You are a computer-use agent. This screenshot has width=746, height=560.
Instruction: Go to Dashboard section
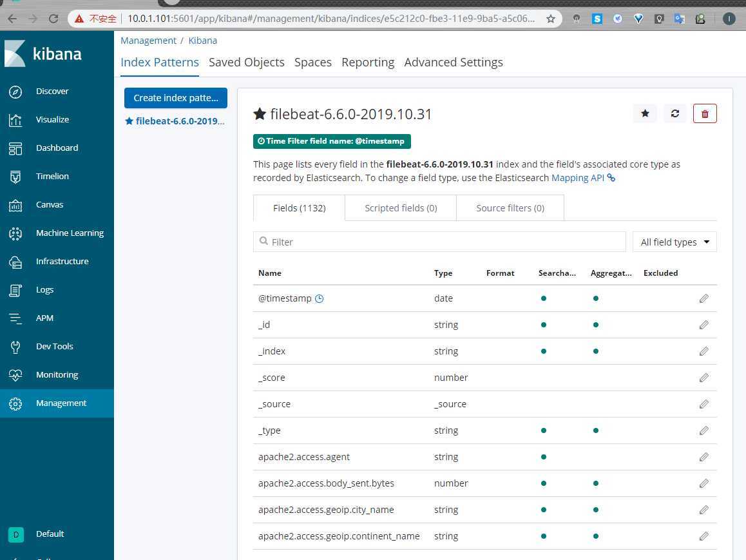pyautogui.click(x=57, y=148)
